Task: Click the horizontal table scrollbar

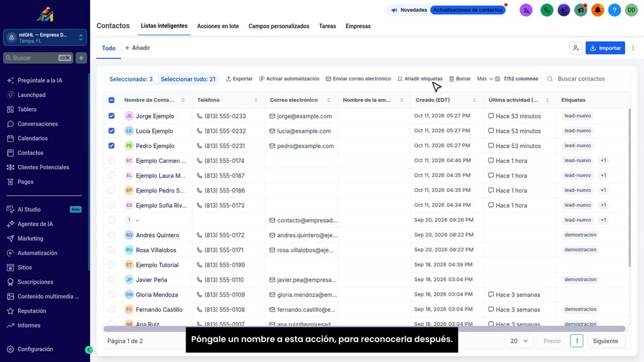Action: pyautogui.click(x=364, y=329)
